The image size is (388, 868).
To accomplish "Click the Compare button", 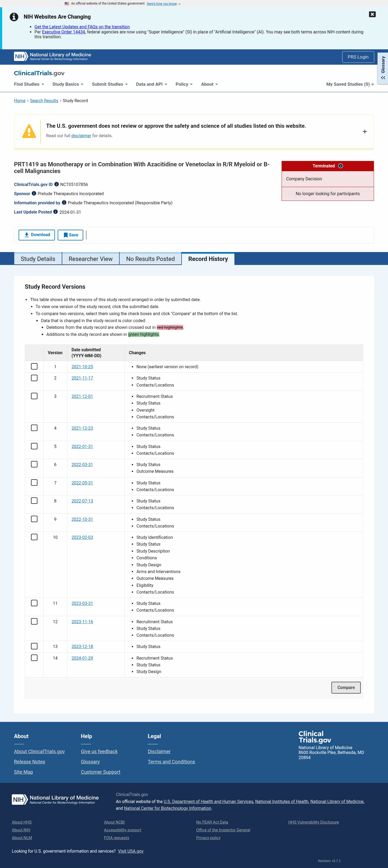I will tap(346, 687).
